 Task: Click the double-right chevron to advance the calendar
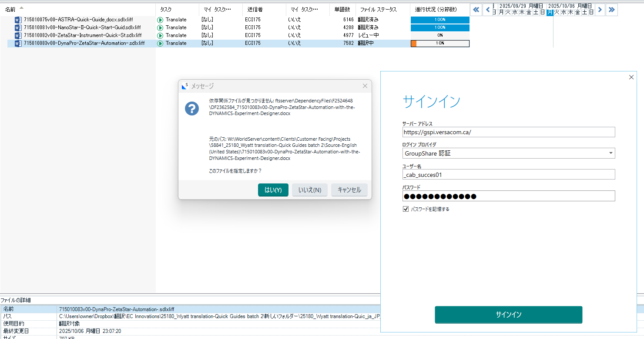[x=612, y=9]
